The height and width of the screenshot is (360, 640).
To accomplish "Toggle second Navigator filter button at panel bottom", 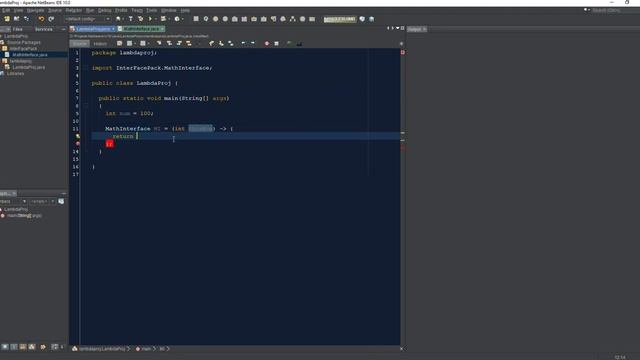I will [x=14, y=347].
